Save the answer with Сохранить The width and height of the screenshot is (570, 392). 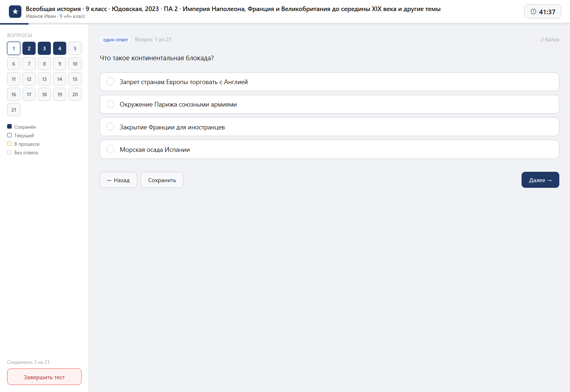162,180
